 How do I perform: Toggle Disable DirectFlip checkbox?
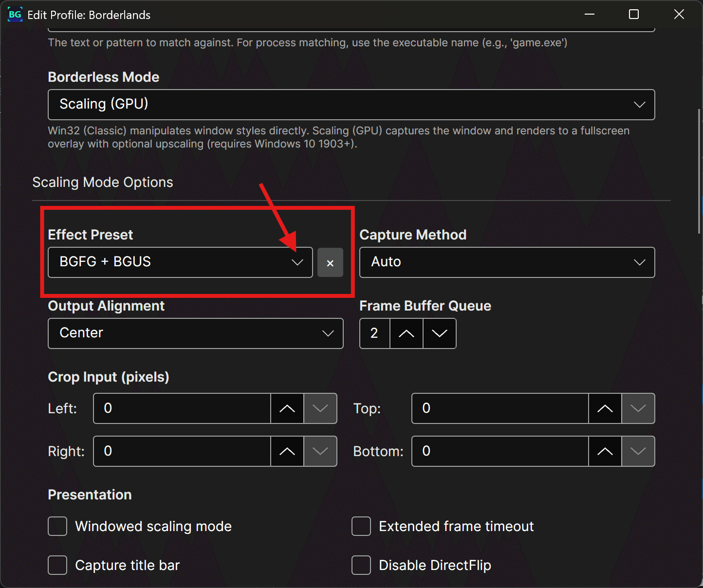pyautogui.click(x=361, y=565)
